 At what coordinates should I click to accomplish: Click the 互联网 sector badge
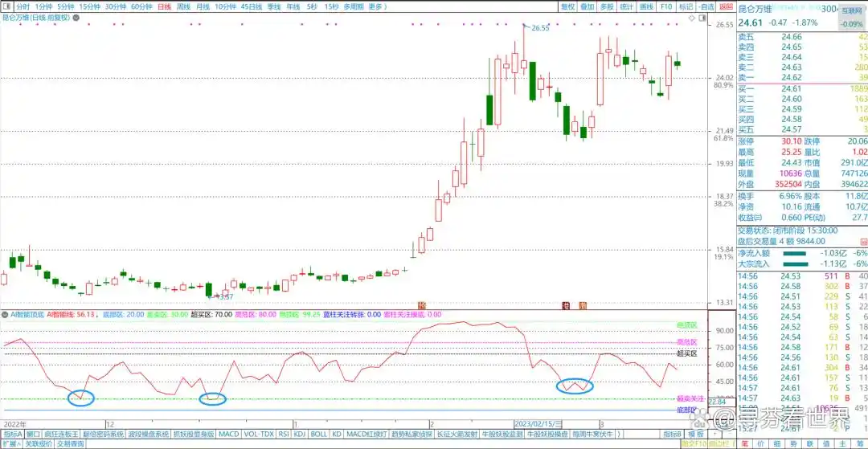(x=852, y=12)
